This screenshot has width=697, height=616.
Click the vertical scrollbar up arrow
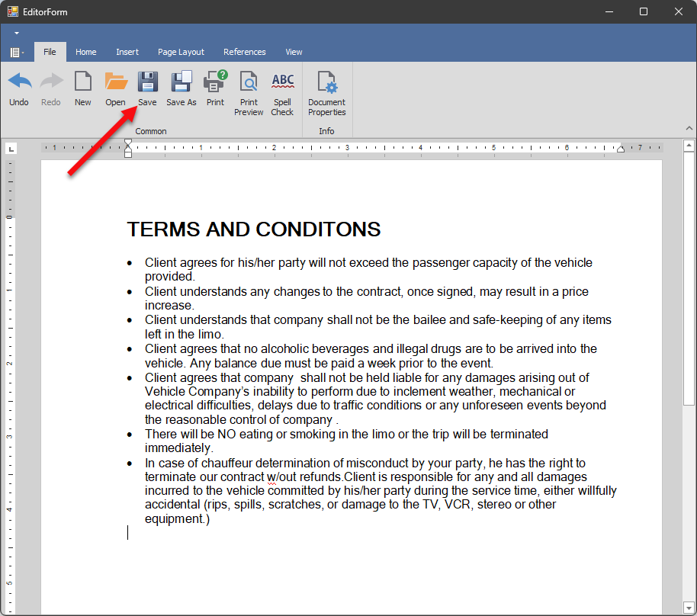point(689,146)
